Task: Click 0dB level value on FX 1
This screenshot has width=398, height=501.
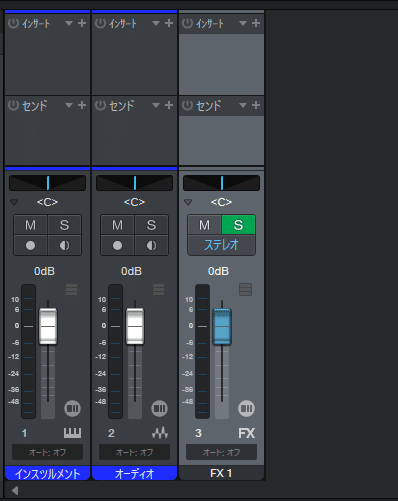Action: tap(218, 271)
